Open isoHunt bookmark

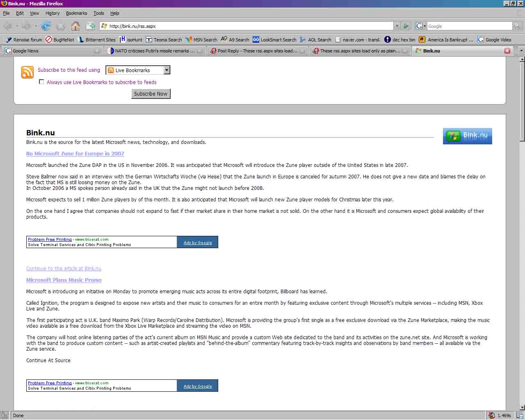click(x=131, y=40)
